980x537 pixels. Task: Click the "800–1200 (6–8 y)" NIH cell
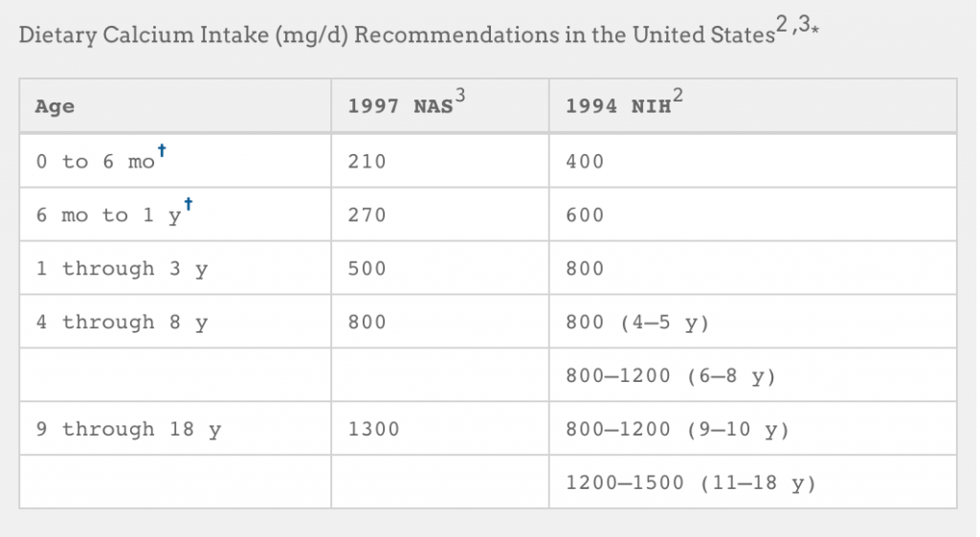pos(752,375)
